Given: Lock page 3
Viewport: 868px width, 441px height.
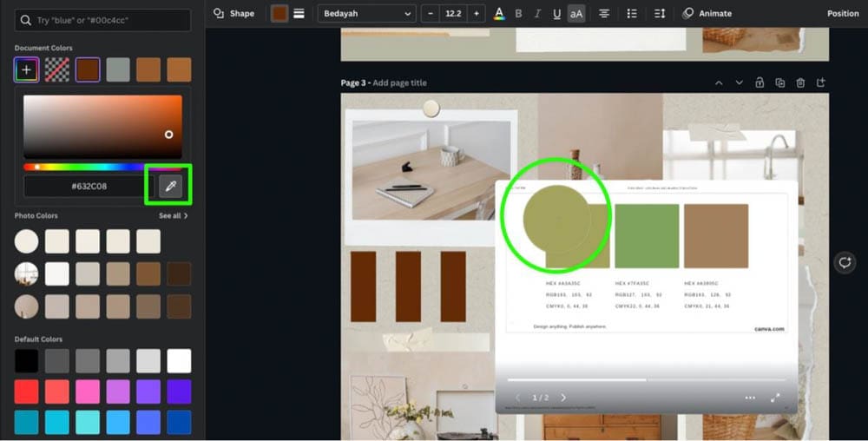Looking at the screenshot, I should 759,83.
